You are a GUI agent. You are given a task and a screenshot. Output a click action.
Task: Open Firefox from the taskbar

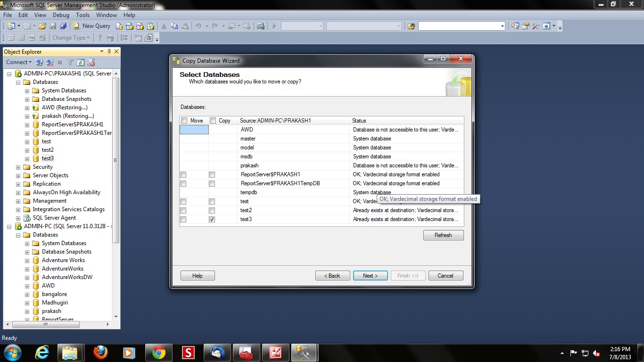coord(100,353)
